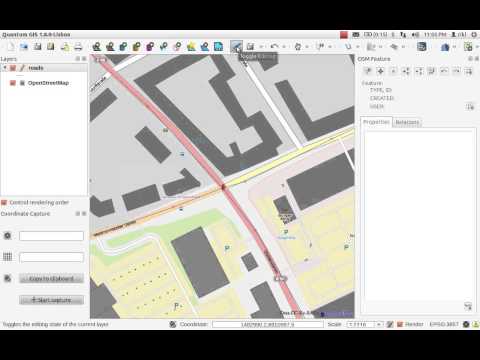480x360 pixels.
Task: Click the clock in the top bar
Action: (x=435, y=34)
